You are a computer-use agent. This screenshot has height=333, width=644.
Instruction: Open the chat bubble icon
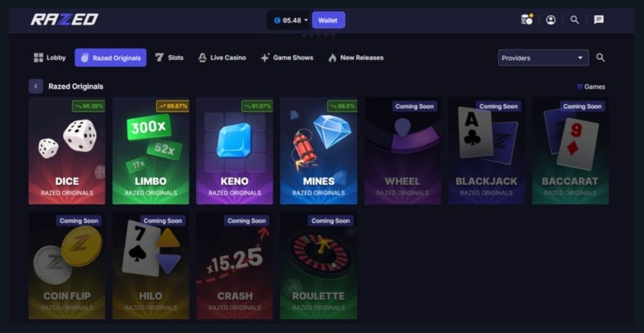(599, 20)
